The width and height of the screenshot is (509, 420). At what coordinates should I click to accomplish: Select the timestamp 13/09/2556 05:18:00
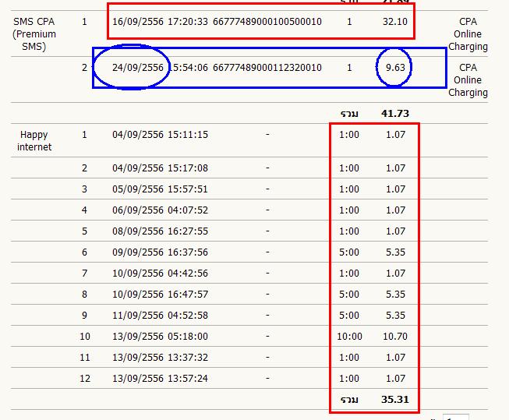[x=160, y=337]
